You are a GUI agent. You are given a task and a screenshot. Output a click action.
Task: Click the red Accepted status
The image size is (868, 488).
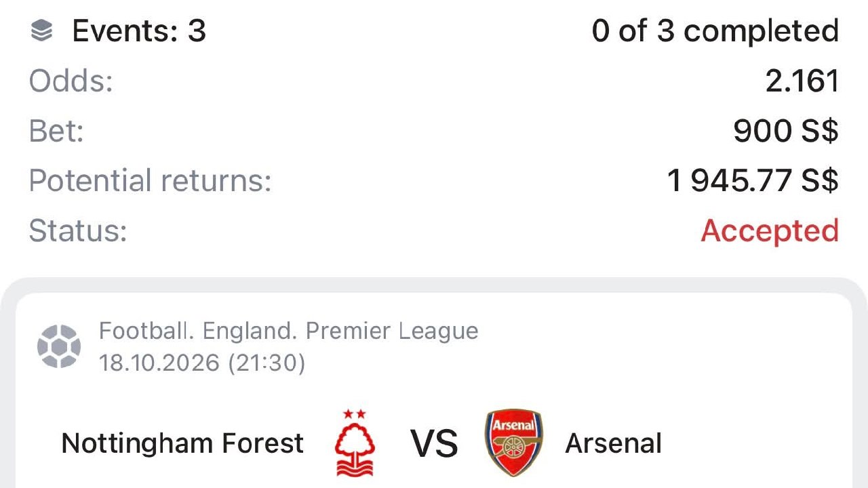click(770, 230)
